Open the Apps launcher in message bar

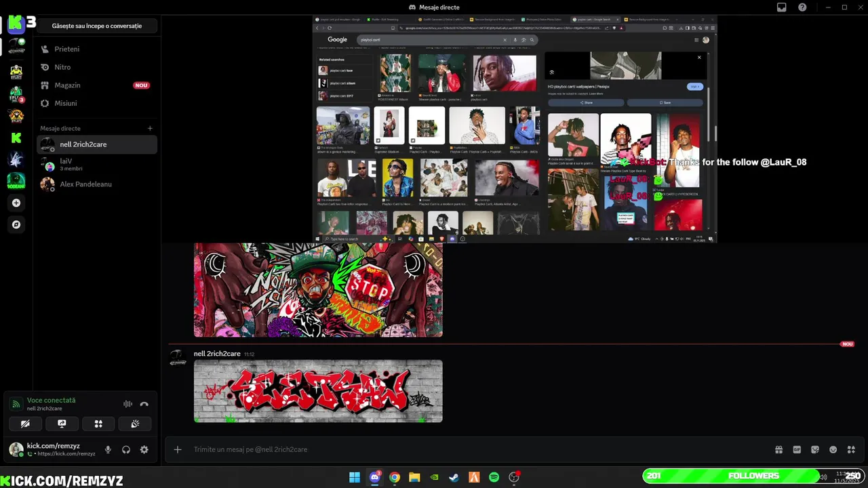(852, 449)
